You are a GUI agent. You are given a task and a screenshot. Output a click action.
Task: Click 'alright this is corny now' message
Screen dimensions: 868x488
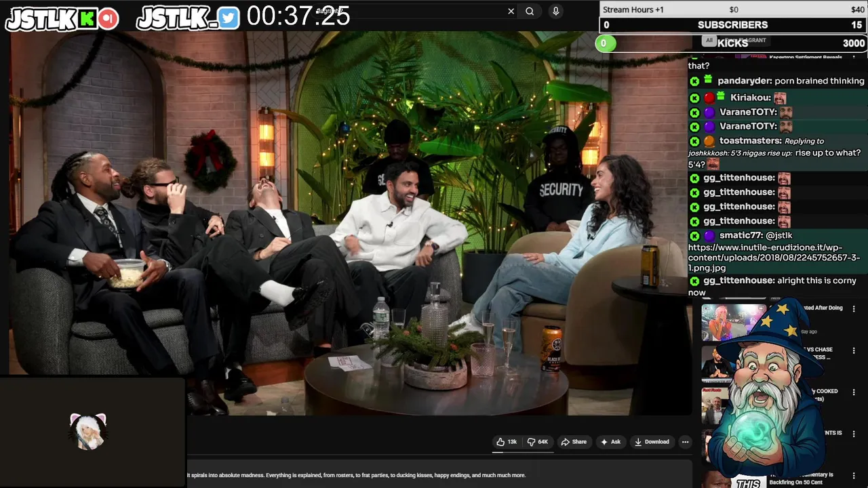click(772, 286)
